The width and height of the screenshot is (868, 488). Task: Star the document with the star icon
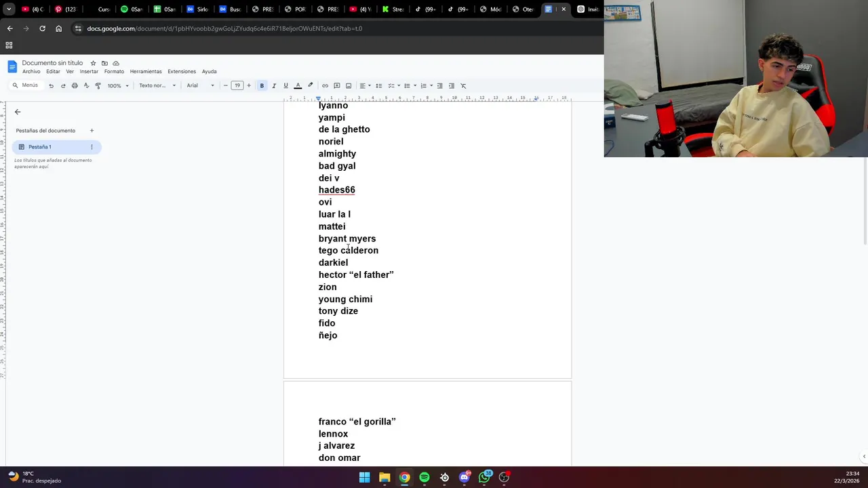[93, 63]
